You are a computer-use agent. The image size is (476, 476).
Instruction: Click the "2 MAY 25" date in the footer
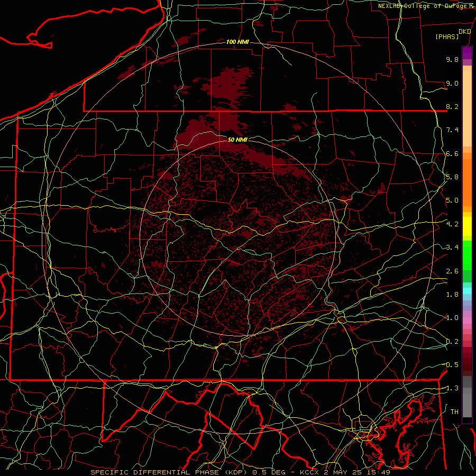point(342,472)
